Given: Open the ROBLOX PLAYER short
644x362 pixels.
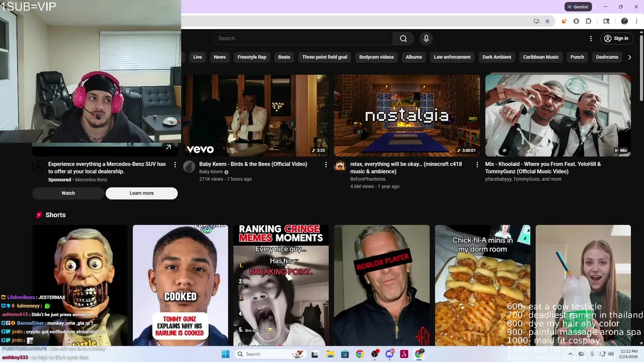Looking at the screenshot, I should [381, 285].
